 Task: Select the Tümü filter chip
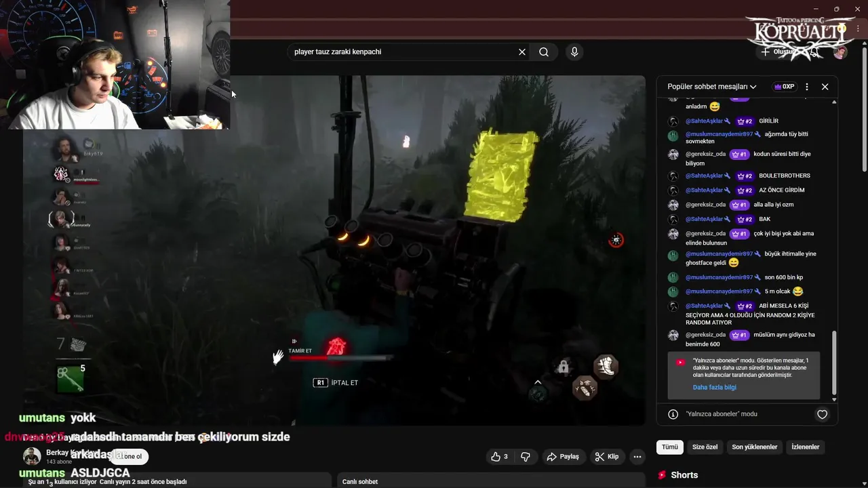click(x=669, y=447)
